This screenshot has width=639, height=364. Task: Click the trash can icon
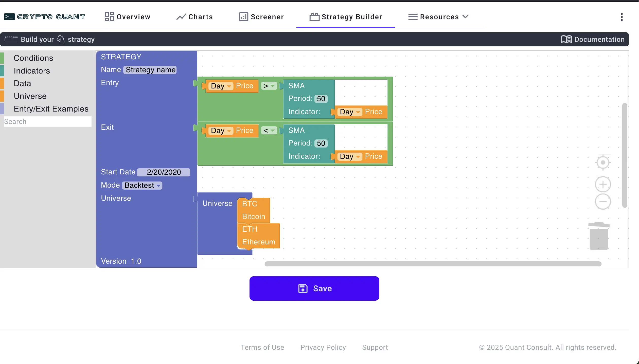pos(599,236)
